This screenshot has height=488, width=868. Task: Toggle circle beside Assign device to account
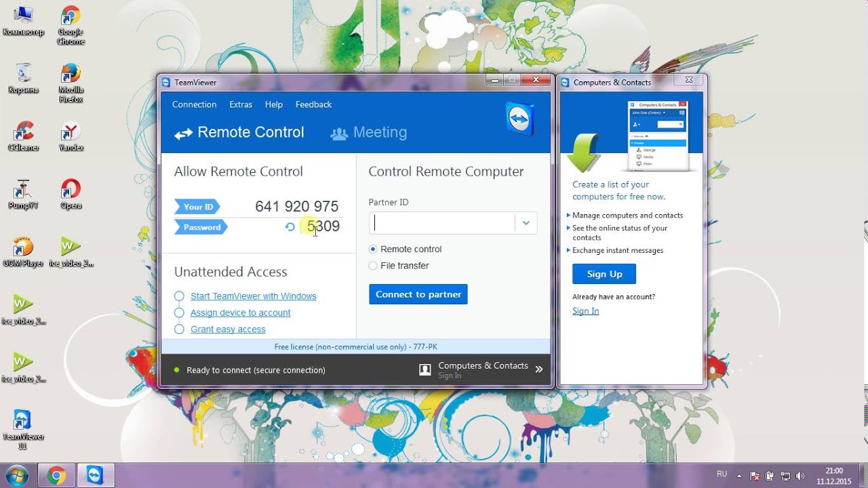[x=179, y=312]
